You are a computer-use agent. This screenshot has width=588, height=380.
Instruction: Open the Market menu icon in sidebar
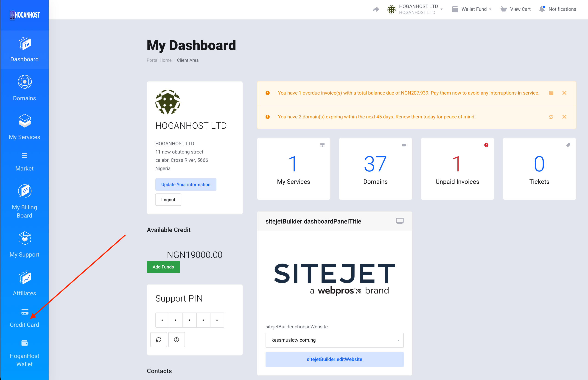[24, 155]
